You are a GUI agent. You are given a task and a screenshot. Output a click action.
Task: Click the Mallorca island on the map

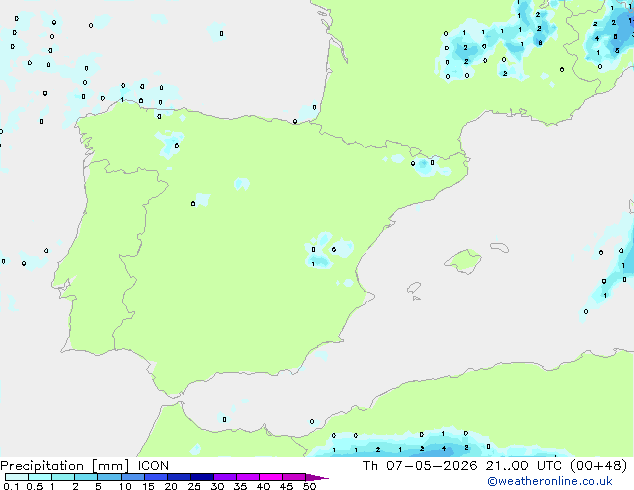(463, 261)
